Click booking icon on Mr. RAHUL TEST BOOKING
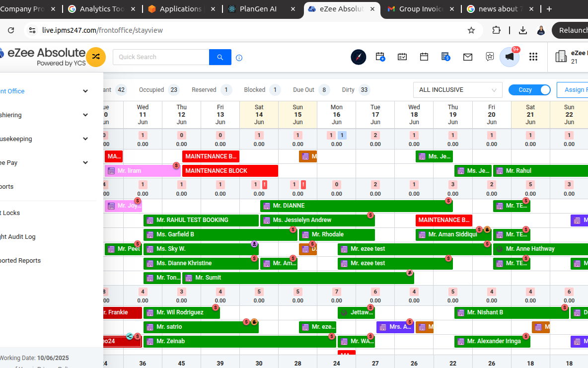Screen dimensions: 588x368 click(150, 220)
